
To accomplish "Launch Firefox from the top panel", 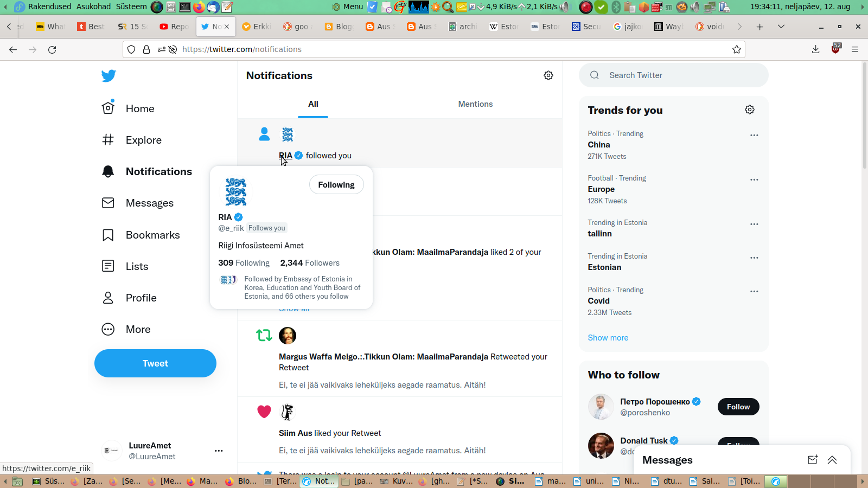I will coord(199,7).
